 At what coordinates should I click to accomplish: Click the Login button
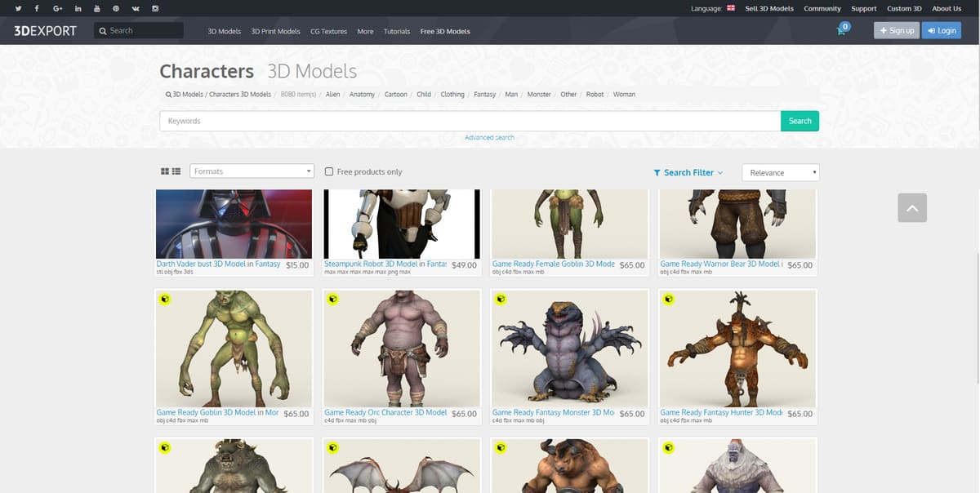click(x=942, y=30)
